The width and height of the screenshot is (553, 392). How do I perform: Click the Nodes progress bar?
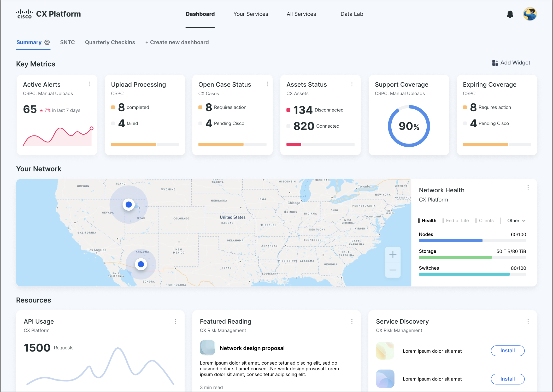tap(472, 241)
